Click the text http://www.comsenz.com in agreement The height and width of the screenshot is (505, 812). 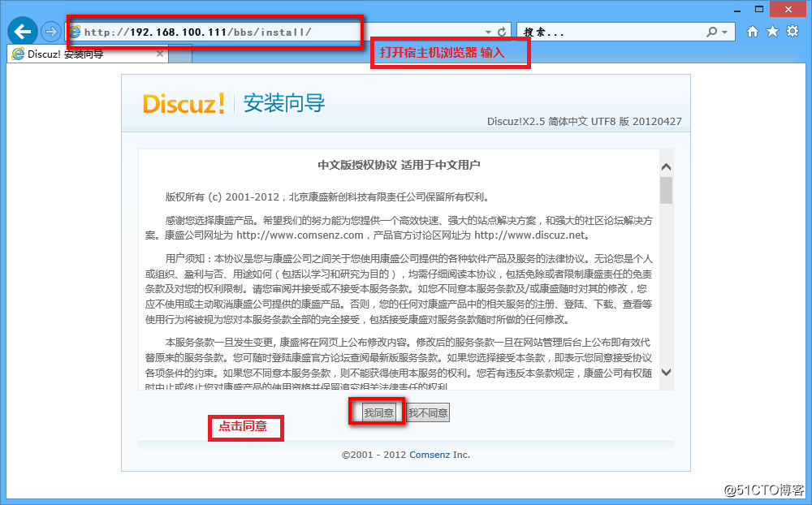point(300,235)
